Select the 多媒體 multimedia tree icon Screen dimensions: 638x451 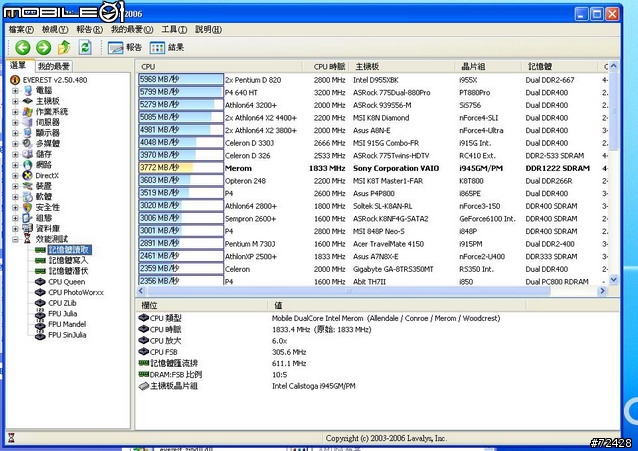click(x=28, y=143)
